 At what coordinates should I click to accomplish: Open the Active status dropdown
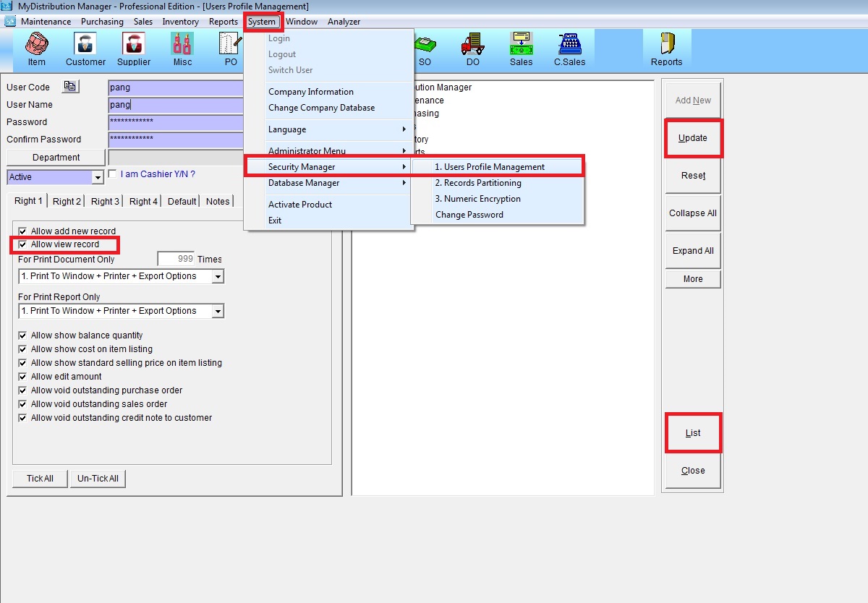click(98, 177)
